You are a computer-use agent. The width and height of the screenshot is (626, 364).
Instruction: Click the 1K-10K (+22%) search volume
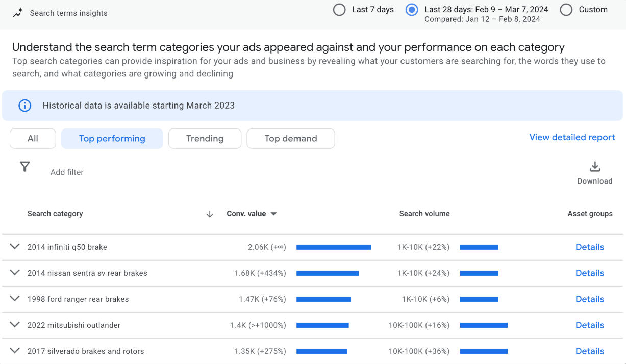tap(423, 247)
